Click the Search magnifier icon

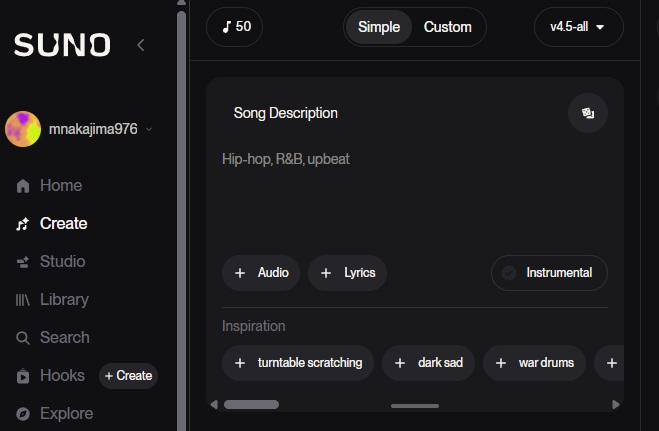coord(22,338)
